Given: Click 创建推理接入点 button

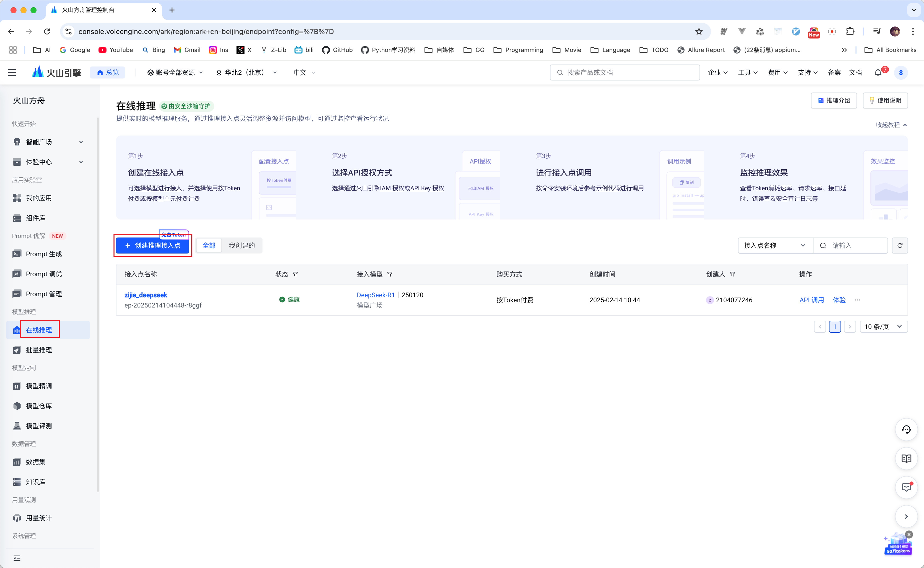Looking at the screenshot, I should (152, 245).
